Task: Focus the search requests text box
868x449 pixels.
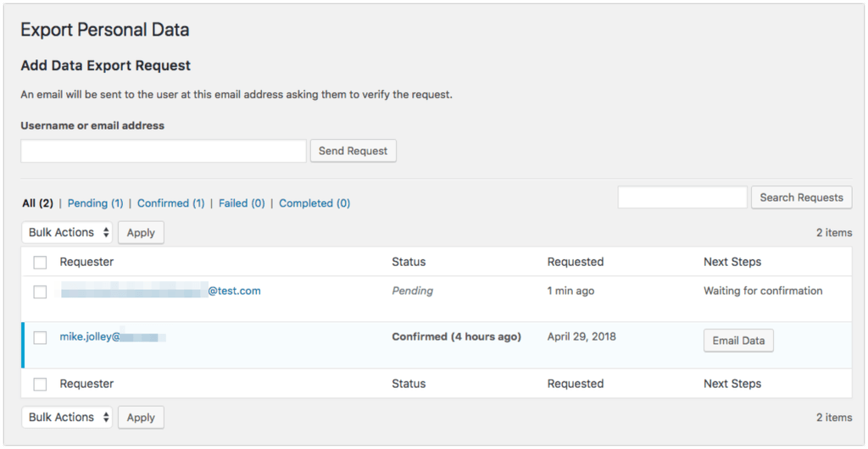Action: point(682,197)
